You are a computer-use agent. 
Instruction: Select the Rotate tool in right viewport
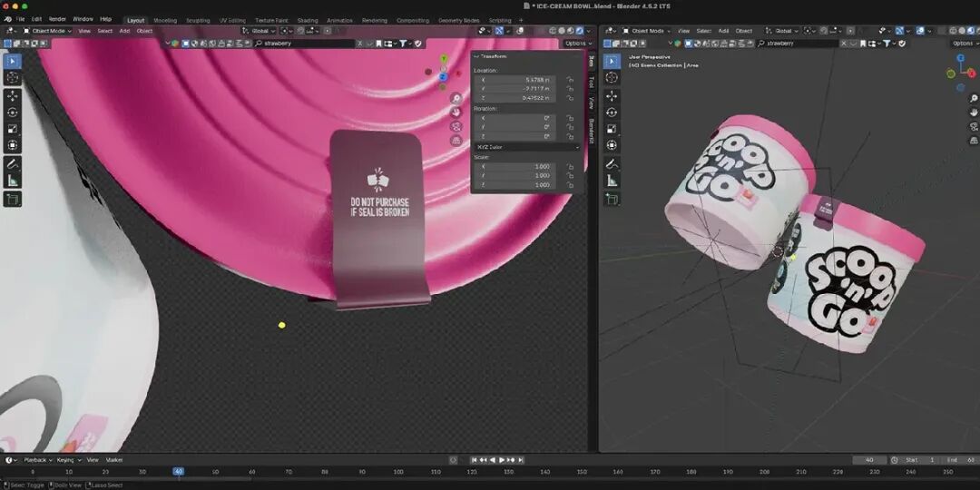pyautogui.click(x=612, y=113)
